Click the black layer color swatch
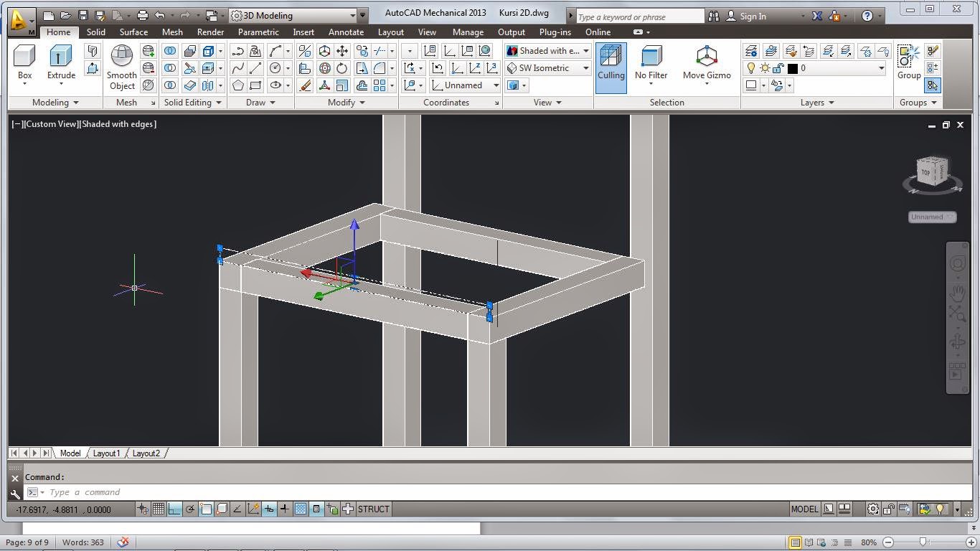 point(792,68)
